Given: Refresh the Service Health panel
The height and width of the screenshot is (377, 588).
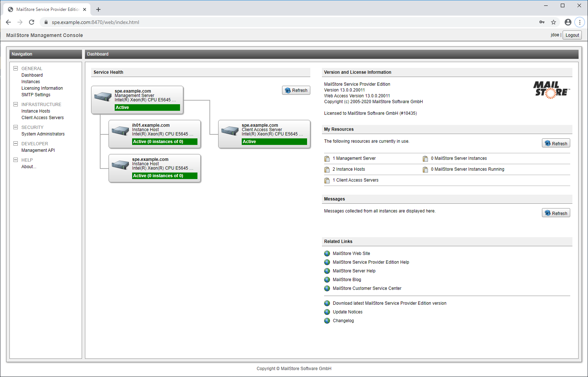Looking at the screenshot, I should 296,90.
